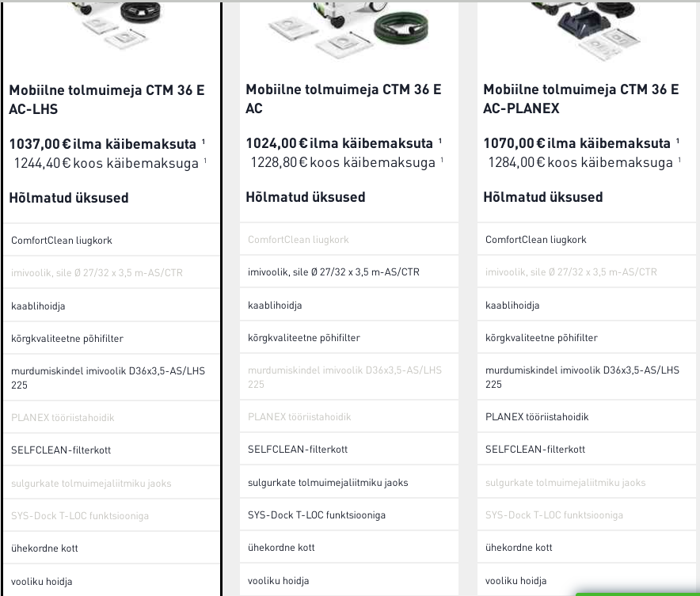Image resolution: width=700 pixels, height=596 pixels.
Task: Click Hõlmatud üksused heading under AC-PLANEX
Action: [543, 197]
